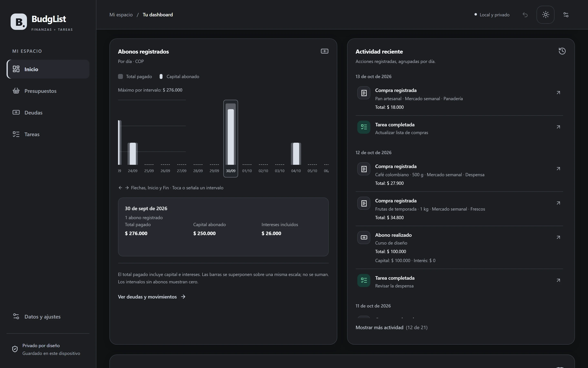The image size is (588, 368).
Task: Open Inicio in the sidebar
Action: pyautogui.click(x=48, y=69)
